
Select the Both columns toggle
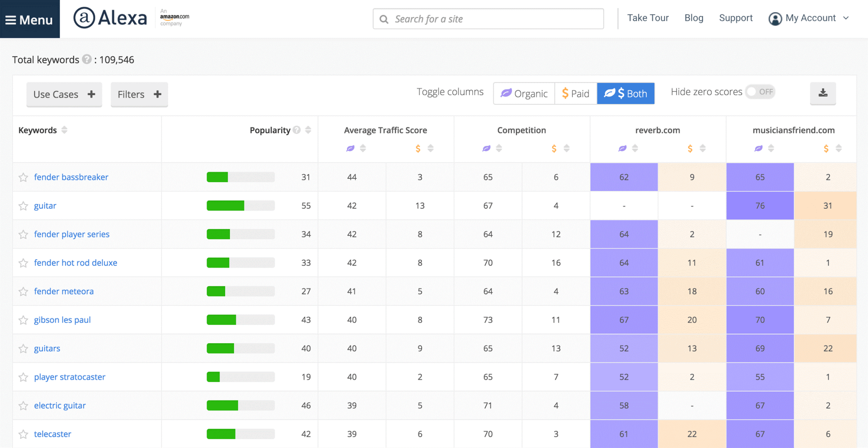point(626,93)
